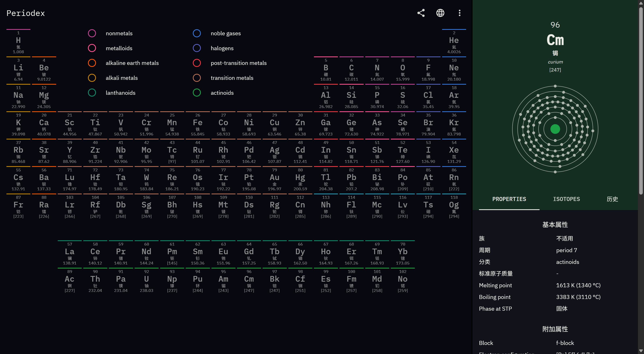Select the lanthanoids legend circle

92,93
